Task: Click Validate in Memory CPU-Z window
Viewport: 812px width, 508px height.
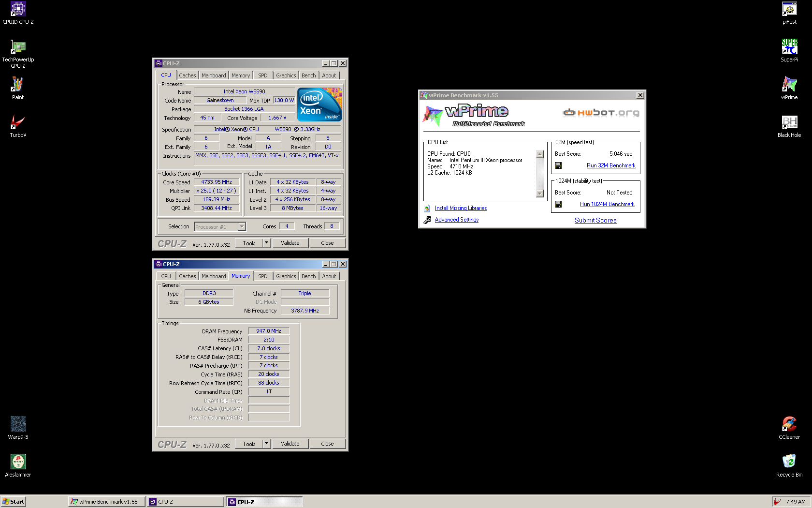Action: 290,444
